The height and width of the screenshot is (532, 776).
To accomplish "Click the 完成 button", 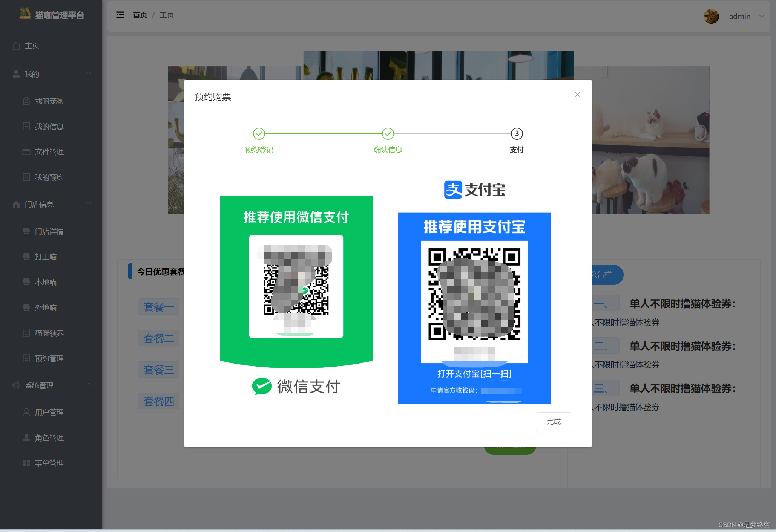I will coord(554,422).
